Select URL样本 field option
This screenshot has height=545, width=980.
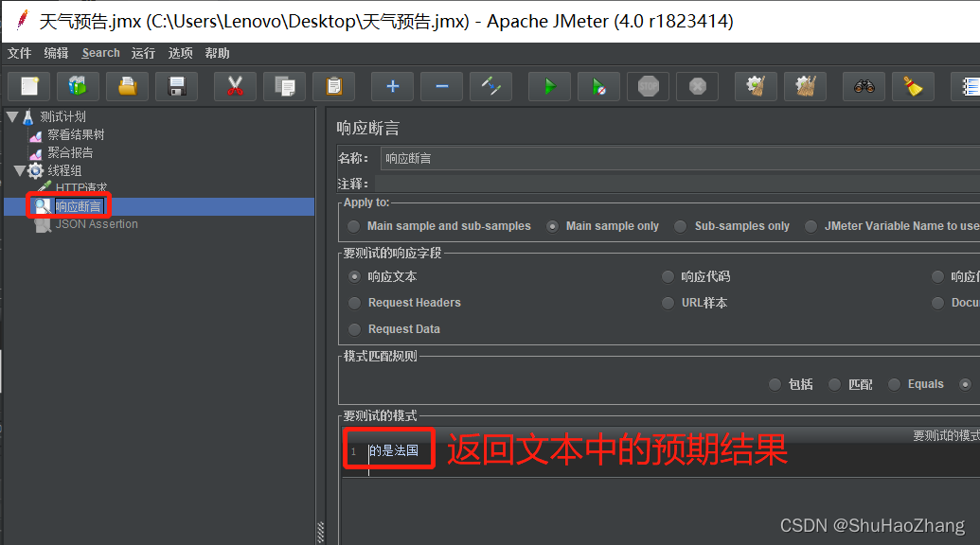coord(694,303)
